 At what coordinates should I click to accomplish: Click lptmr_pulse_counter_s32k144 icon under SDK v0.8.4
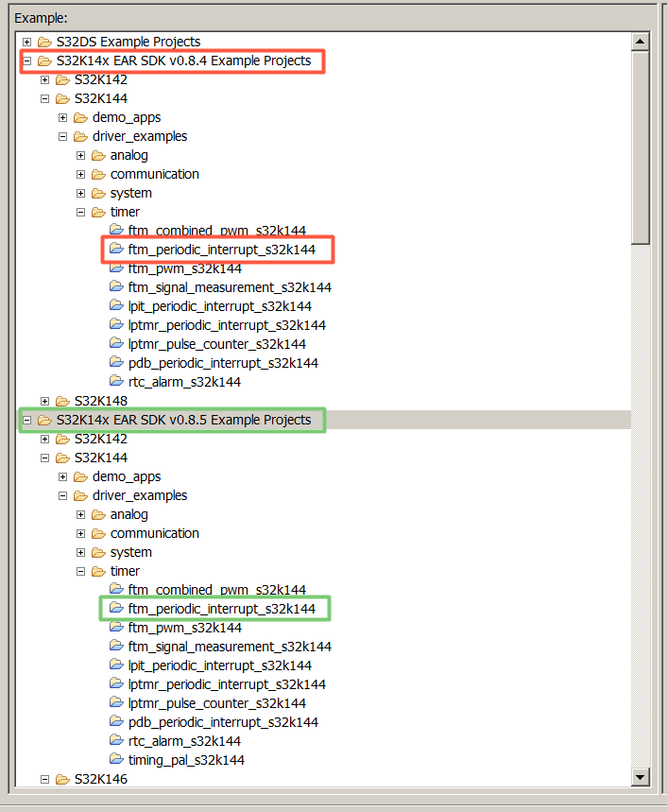[116, 343]
